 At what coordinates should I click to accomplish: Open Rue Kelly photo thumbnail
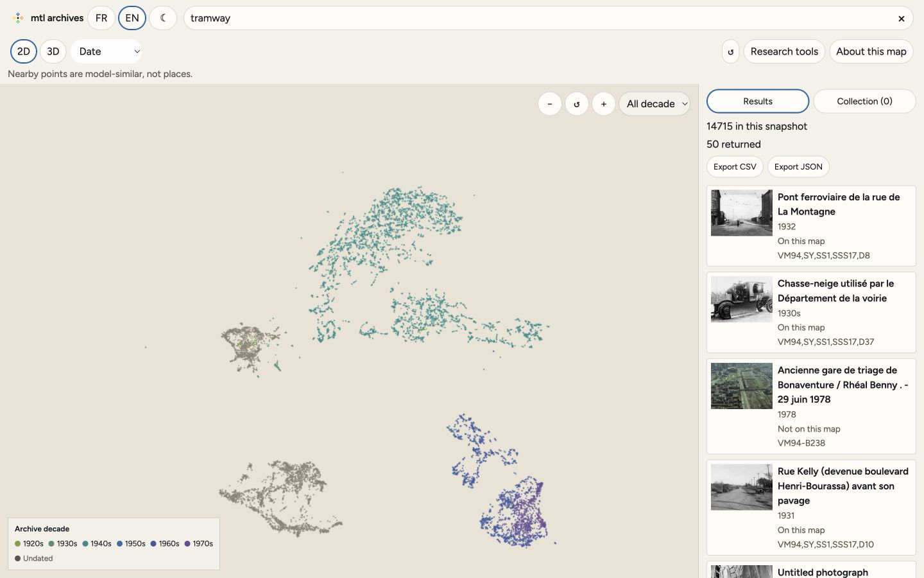click(x=742, y=487)
